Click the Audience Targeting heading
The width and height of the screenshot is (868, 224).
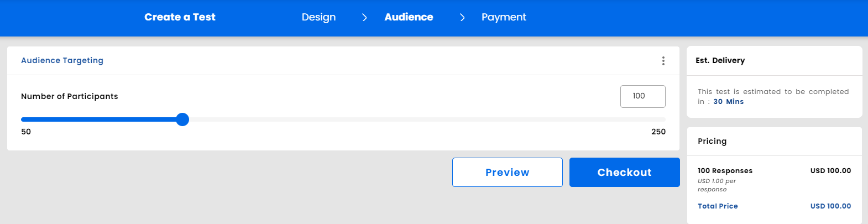[x=62, y=60]
